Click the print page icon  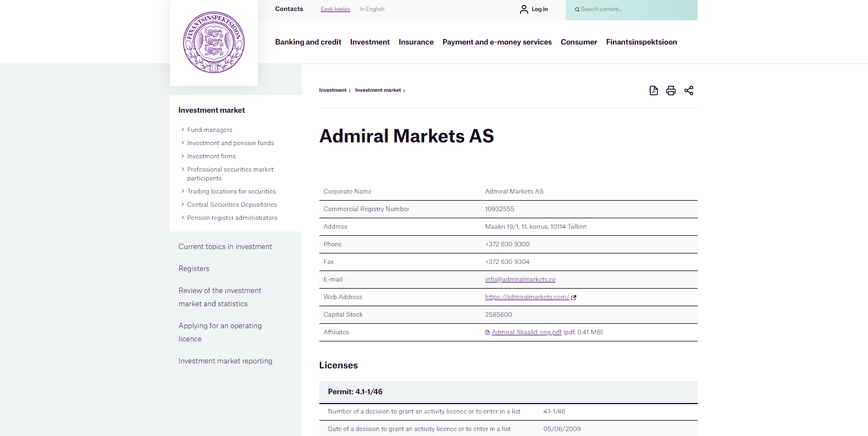coord(671,91)
